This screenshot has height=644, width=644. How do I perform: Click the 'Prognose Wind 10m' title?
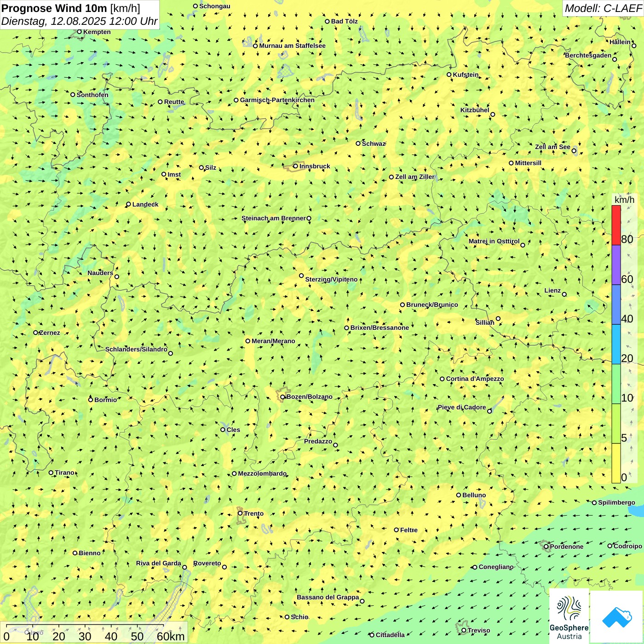[54, 8]
